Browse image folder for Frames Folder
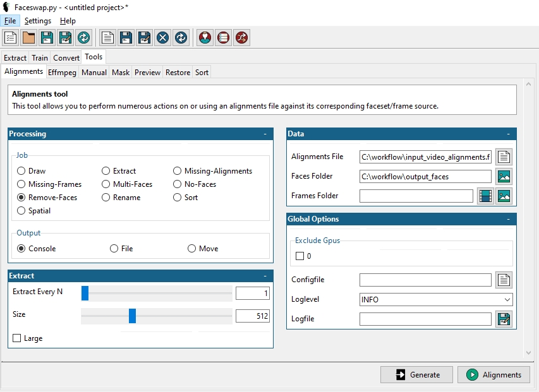 (504, 196)
